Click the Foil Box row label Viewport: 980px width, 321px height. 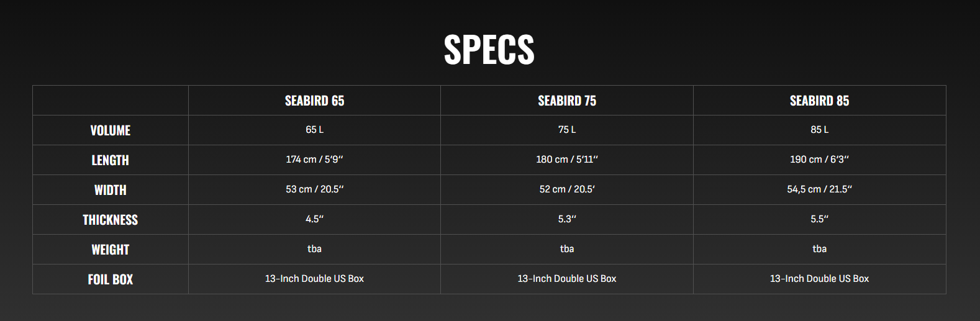tap(111, 279)
